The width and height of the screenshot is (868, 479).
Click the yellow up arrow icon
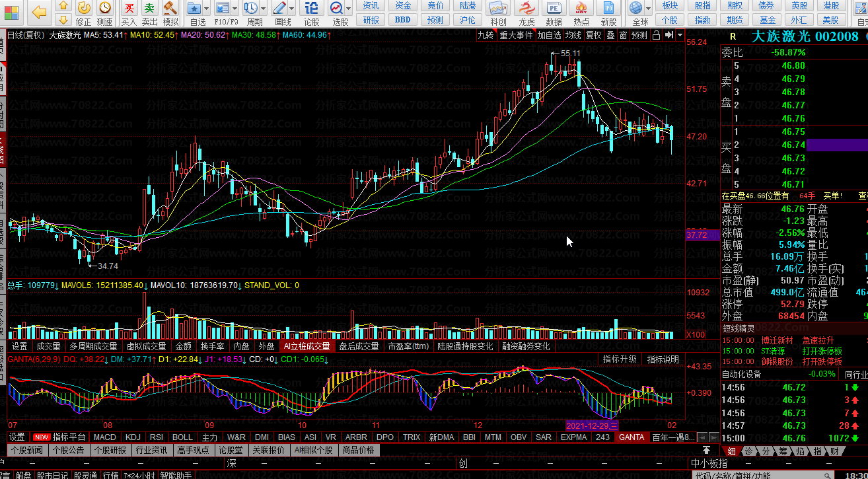[62, 6]
